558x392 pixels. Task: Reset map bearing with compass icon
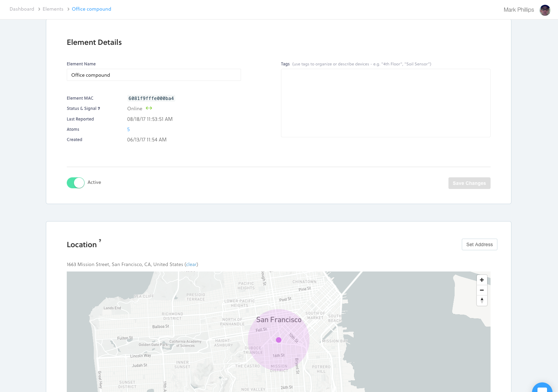point(482,301)
